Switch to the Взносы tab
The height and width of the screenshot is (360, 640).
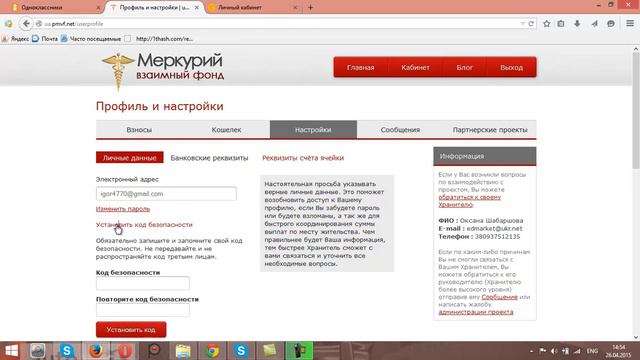pyautogui.click(x=139, y=129)
